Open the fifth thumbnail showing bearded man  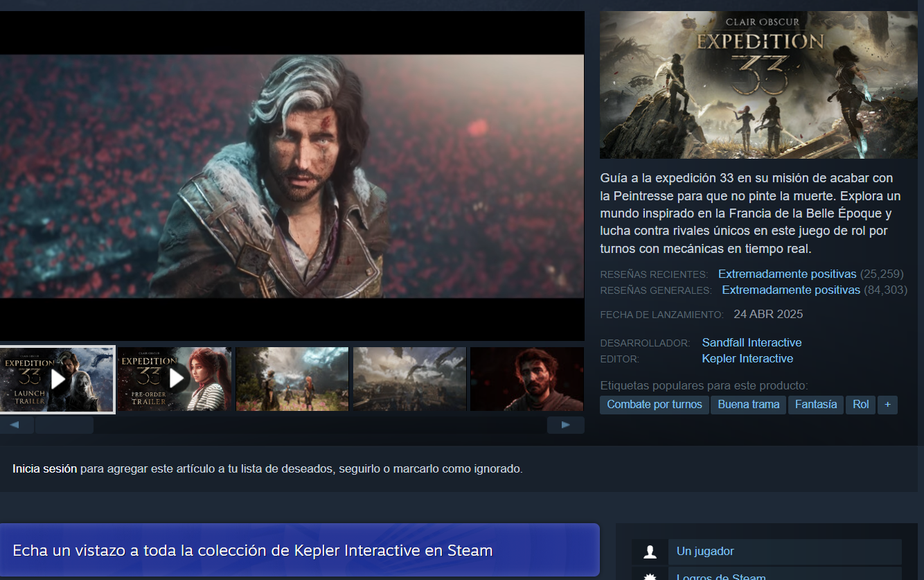(x=527, y=379)
